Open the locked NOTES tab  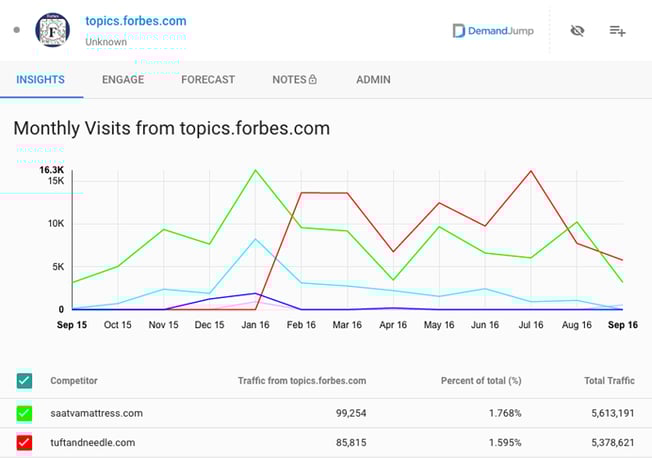click(294, 79)
